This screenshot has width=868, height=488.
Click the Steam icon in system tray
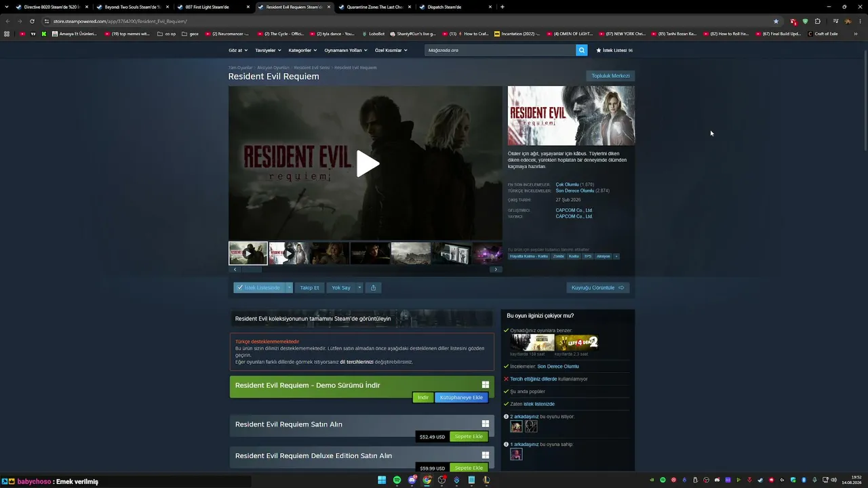point(760,481)
